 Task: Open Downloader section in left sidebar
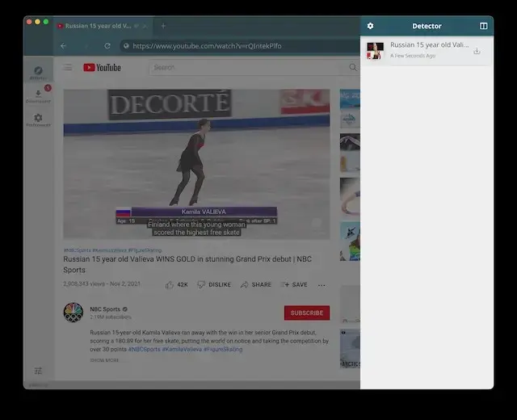[38, 96]
